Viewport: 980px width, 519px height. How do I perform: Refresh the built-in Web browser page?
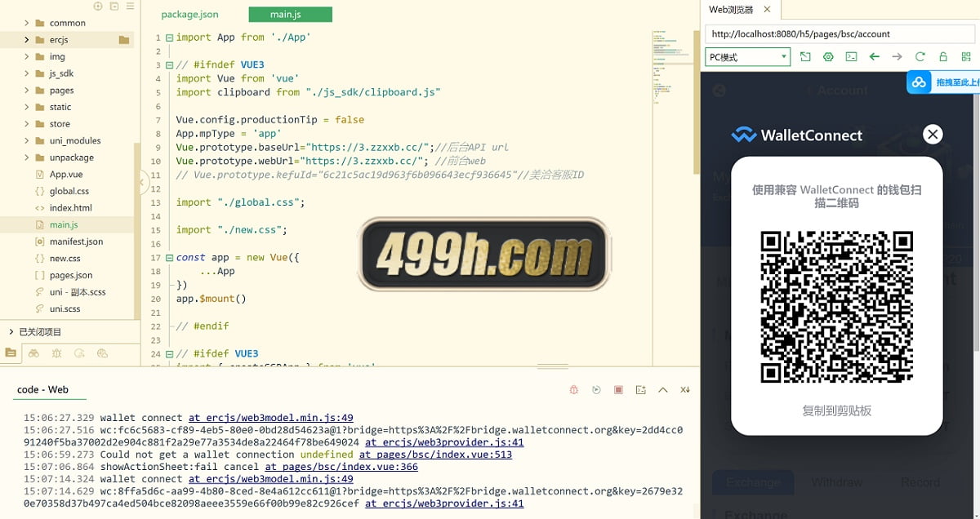point(920,57)
